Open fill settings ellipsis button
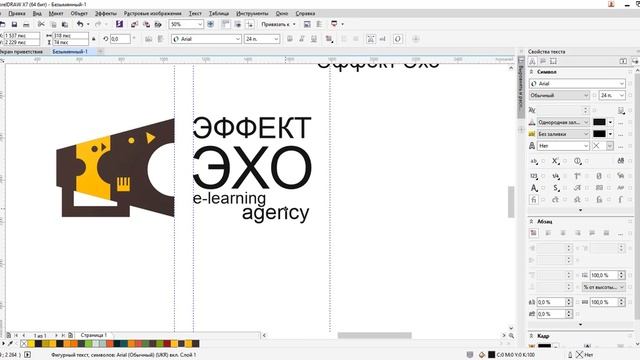The image size is (640, 360). point(620,122)
